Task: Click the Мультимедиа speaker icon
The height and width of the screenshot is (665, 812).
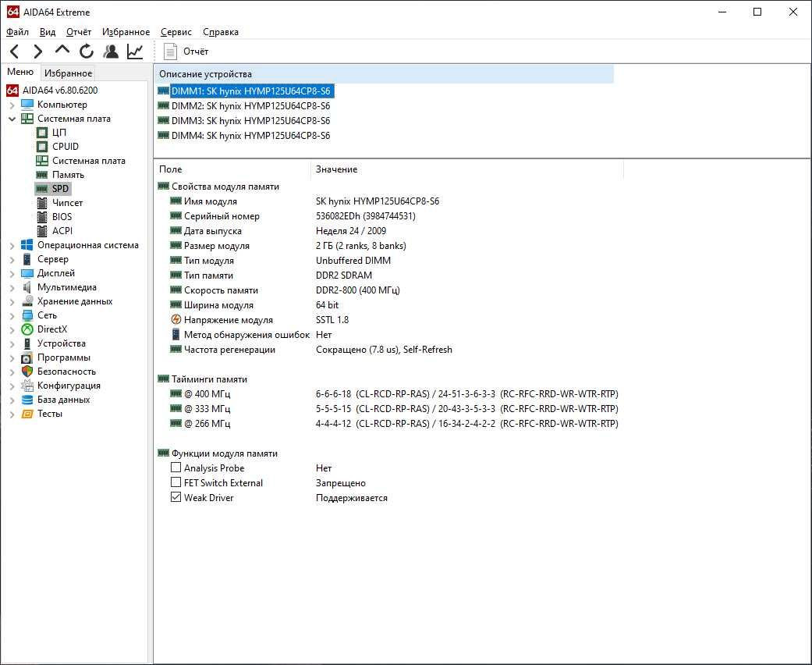Action: tap(27, 287)
